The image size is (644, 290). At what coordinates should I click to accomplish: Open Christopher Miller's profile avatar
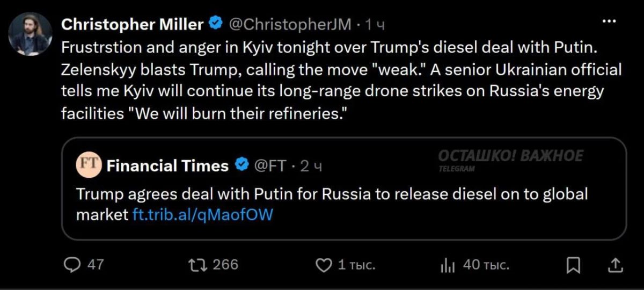(30, 34)
